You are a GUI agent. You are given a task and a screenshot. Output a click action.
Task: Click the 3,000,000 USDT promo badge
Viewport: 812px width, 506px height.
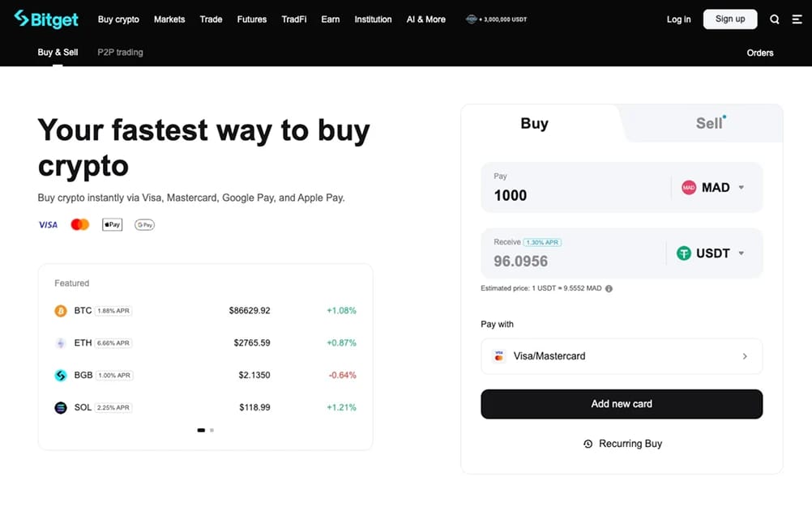496,19
